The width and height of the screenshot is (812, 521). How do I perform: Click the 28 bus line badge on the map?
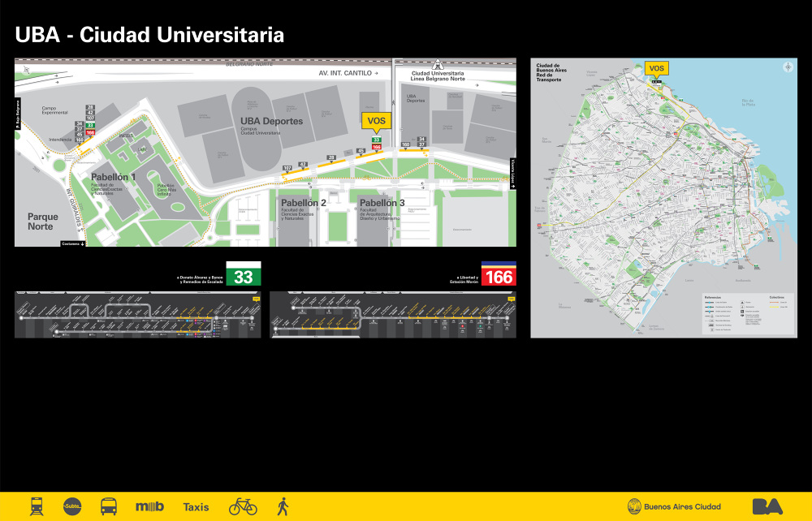click(x=331, y=157)
